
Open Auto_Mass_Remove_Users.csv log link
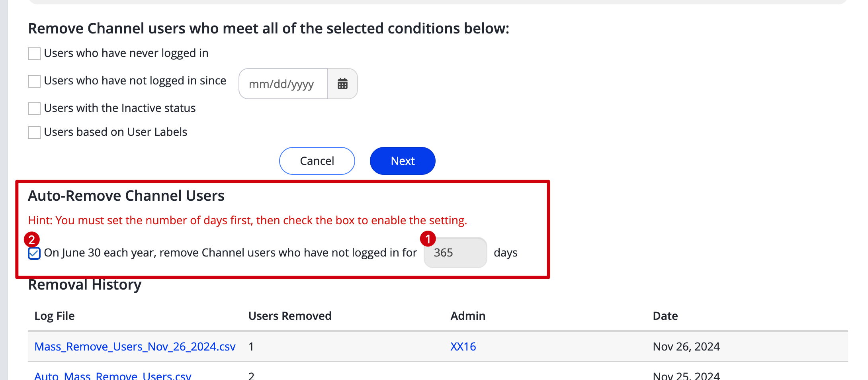coord(113,376)
